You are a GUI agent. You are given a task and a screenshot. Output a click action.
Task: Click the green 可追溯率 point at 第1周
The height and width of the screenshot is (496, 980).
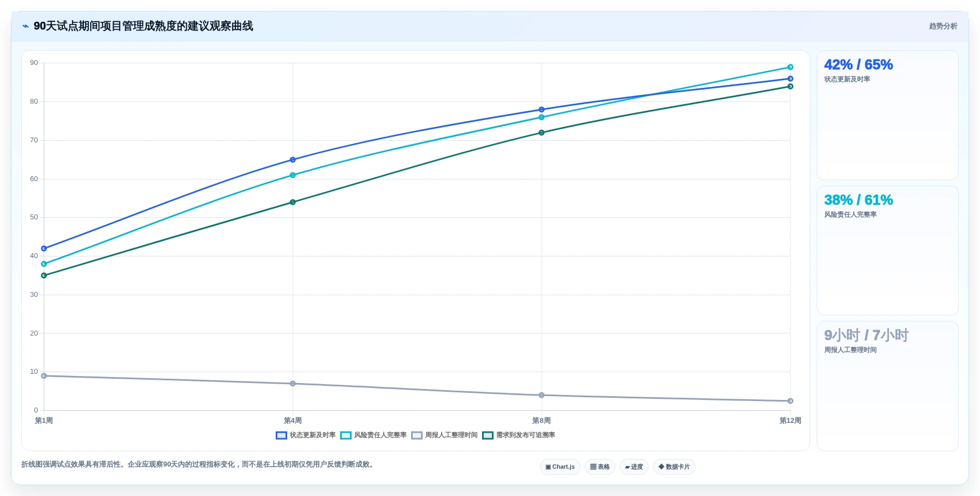[44, 276]
